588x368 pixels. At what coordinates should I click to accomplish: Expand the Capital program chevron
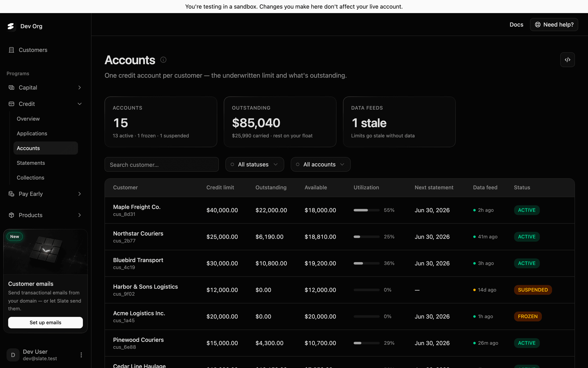[79, 87]
